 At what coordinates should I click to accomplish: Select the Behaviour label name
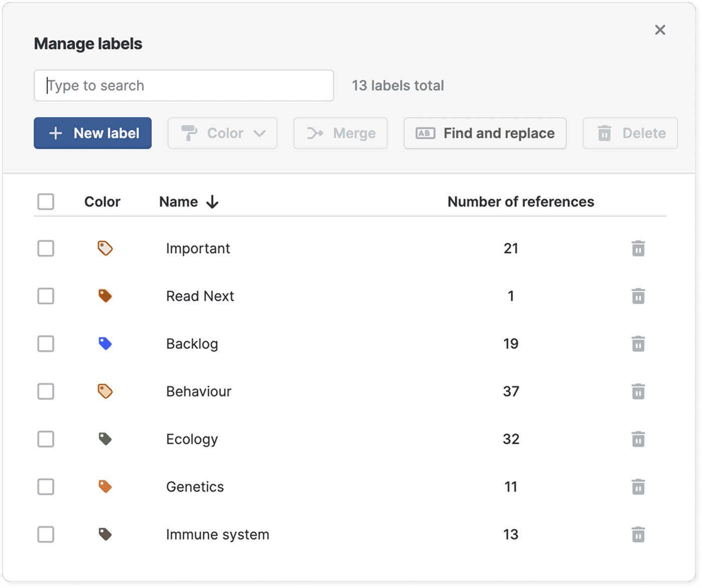tap(199, 391)
